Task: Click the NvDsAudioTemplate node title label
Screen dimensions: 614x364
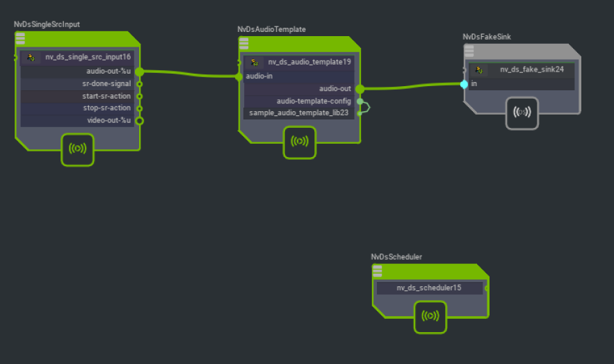Action: [271, 29]
